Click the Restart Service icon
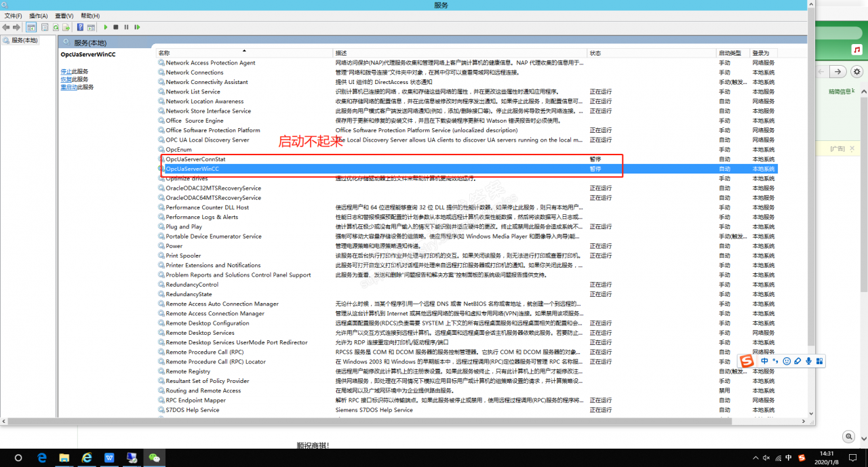Image resolution: width=868 pixels, height=467 pixels. click(x=137, y=27)
